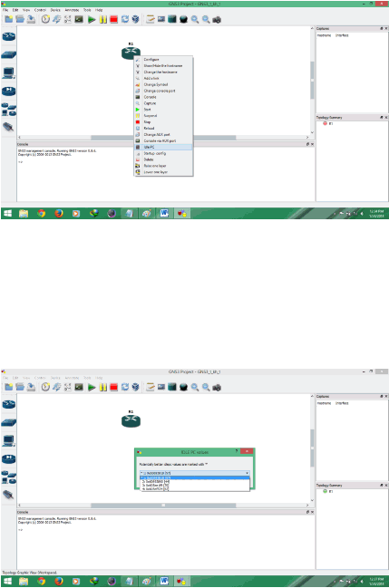Image resolution: width=389 pixels, height=588 pixels.
Task: Click green Start icon in IDLE PC dialog window toolbar
Action: [92, 387]
